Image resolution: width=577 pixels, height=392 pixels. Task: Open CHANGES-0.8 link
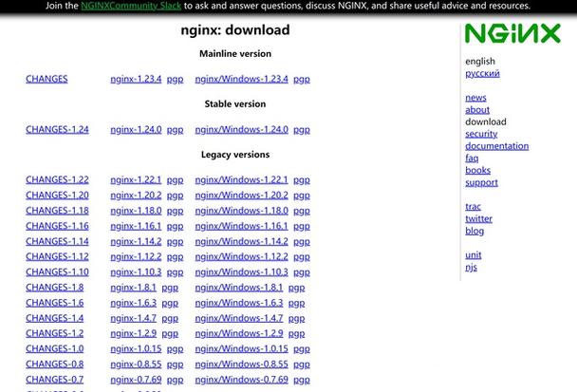click(x=54, y=364)
